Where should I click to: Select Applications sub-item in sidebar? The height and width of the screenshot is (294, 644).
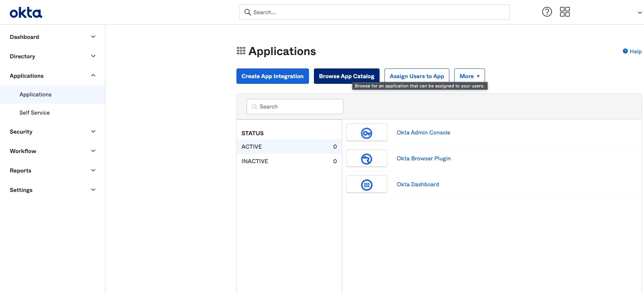35,95
